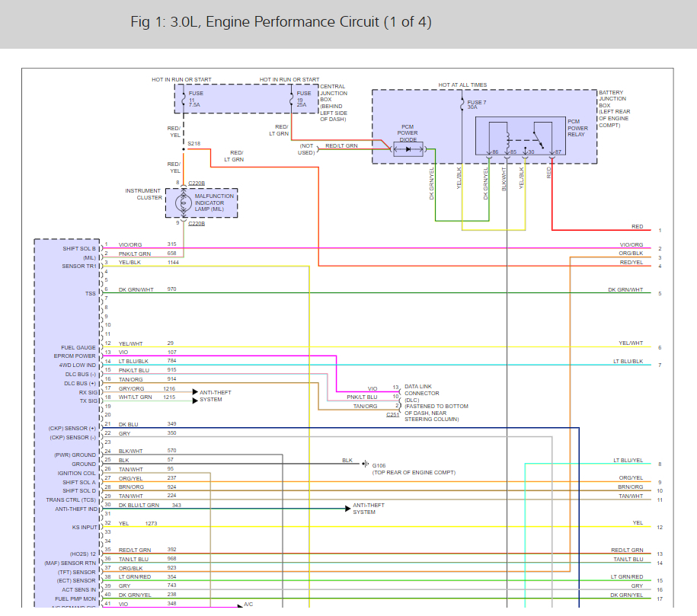
Task: Click the 'MALFUNCTION INDICATOR LAMP (MIL)' text
Action: click(x=214, y=203)
